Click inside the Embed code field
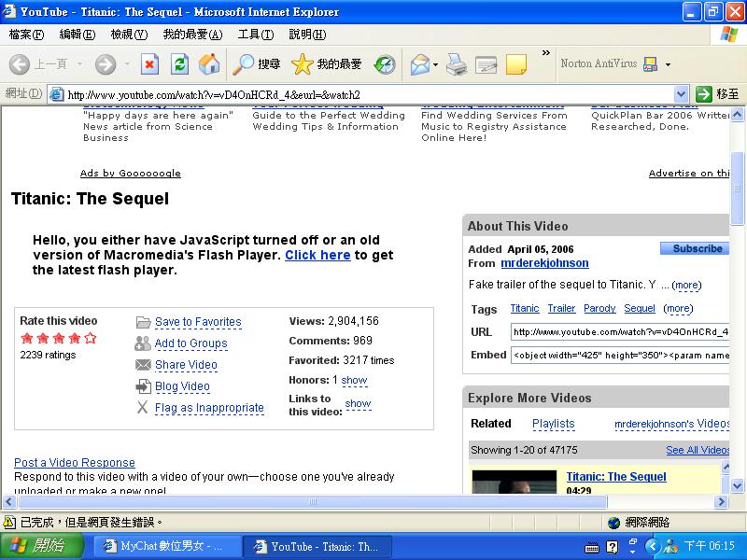 tap(620, 356)
